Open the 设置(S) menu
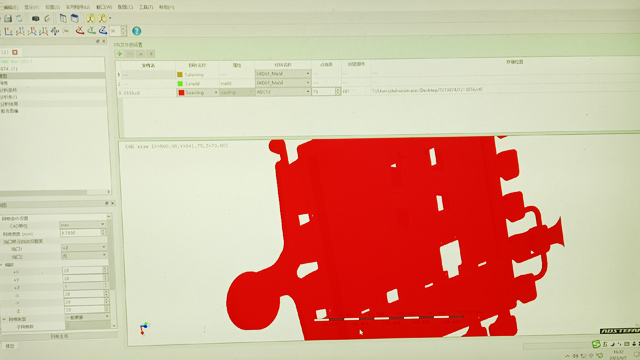 coord(52,7)
